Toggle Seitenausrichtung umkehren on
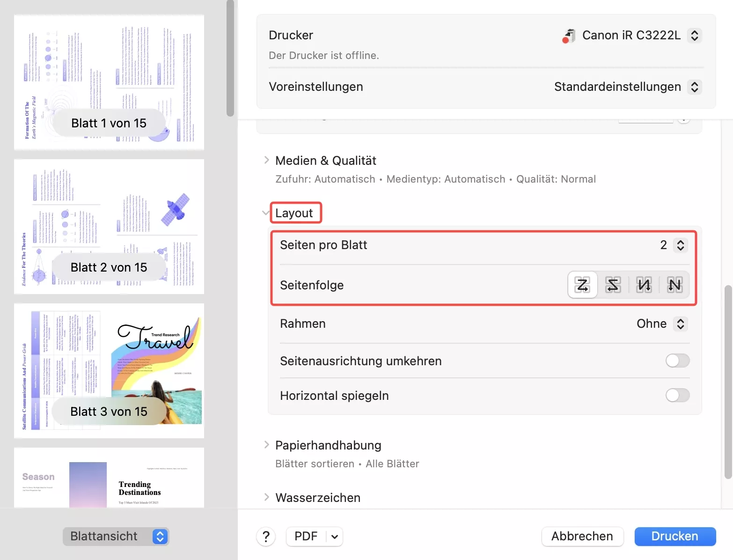 click(677, 361)
